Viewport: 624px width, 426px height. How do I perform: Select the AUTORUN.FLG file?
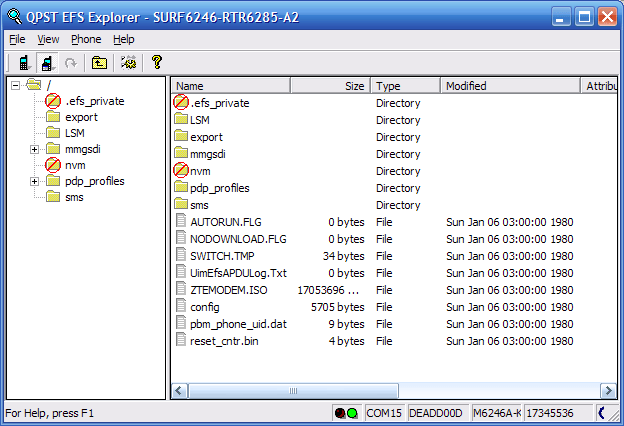pyautogui.click(x=226, y=222)
